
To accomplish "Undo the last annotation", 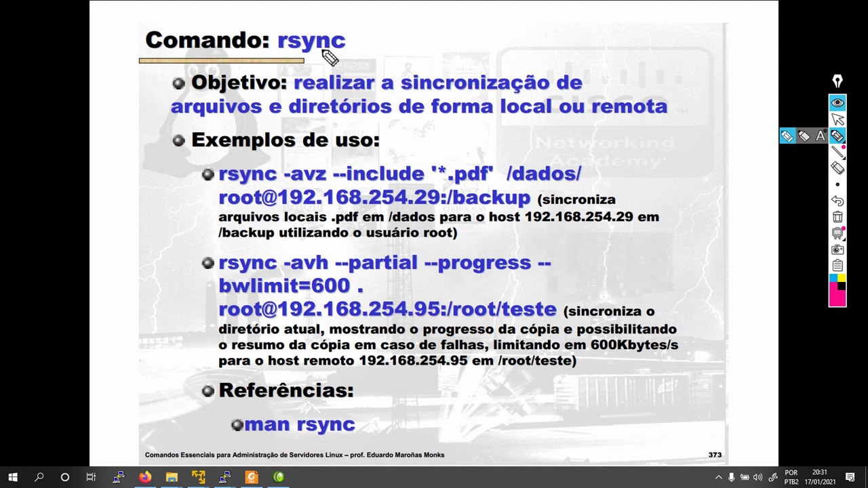I will tap(837, 201).
